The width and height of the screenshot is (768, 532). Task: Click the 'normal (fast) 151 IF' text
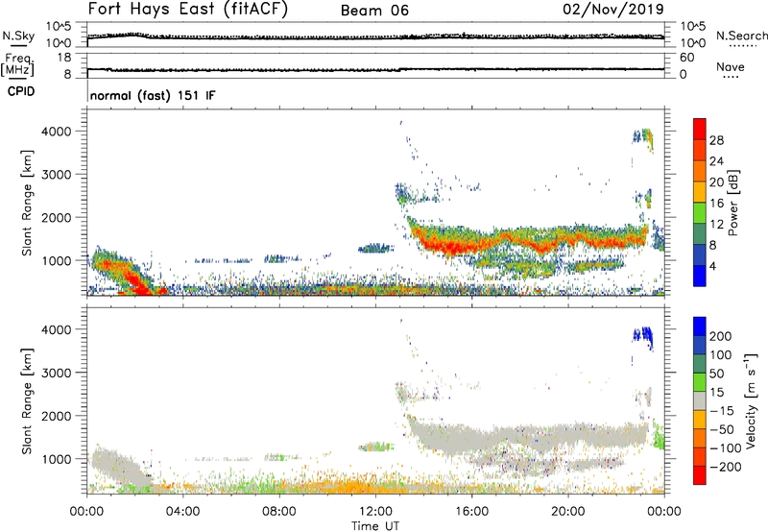point(153,95)
